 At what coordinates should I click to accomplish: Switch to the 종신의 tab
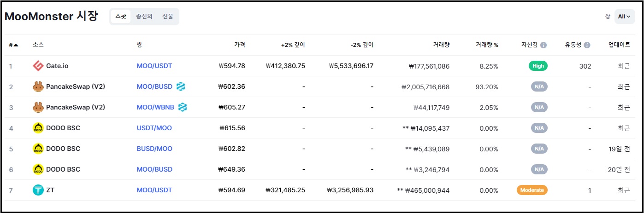pyautogui.click(x=144, y=17)
